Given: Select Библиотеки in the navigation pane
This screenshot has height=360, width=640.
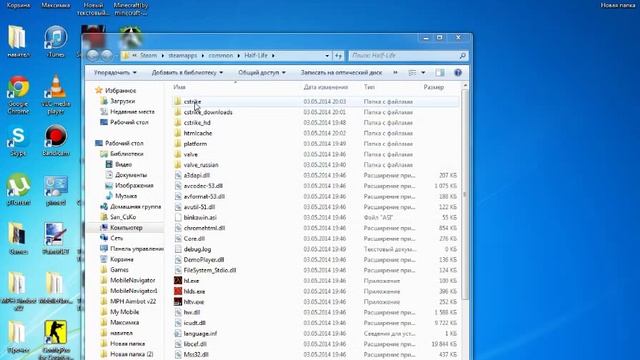Looking at the screenshot, I should click(127, 154).
